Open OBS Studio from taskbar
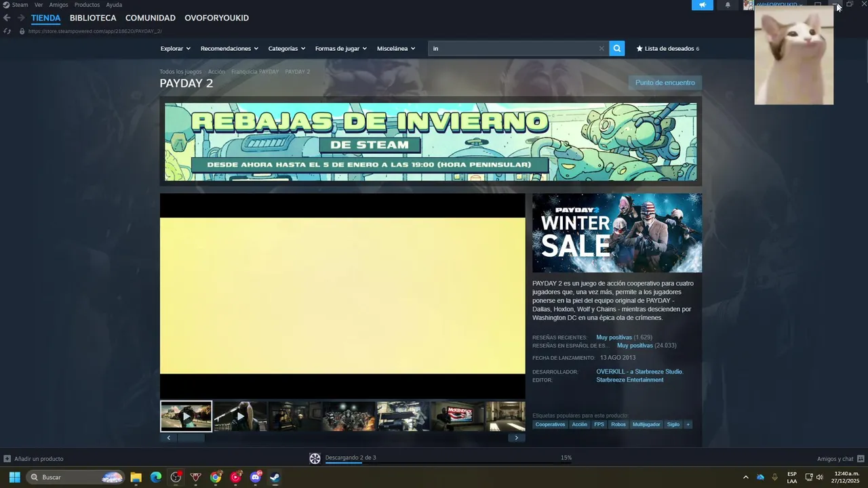868x488 pixels. pyautogui.click(x=176, y=477)
